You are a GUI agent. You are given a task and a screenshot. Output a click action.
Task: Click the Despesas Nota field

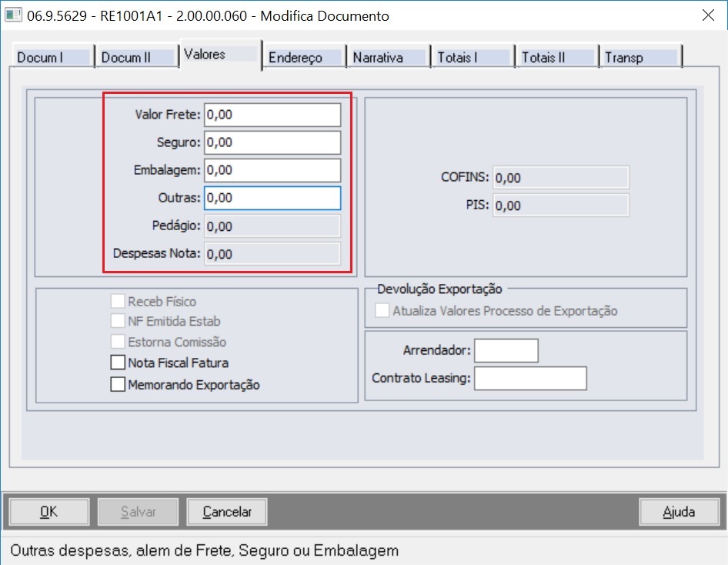(x=272, y=254)
